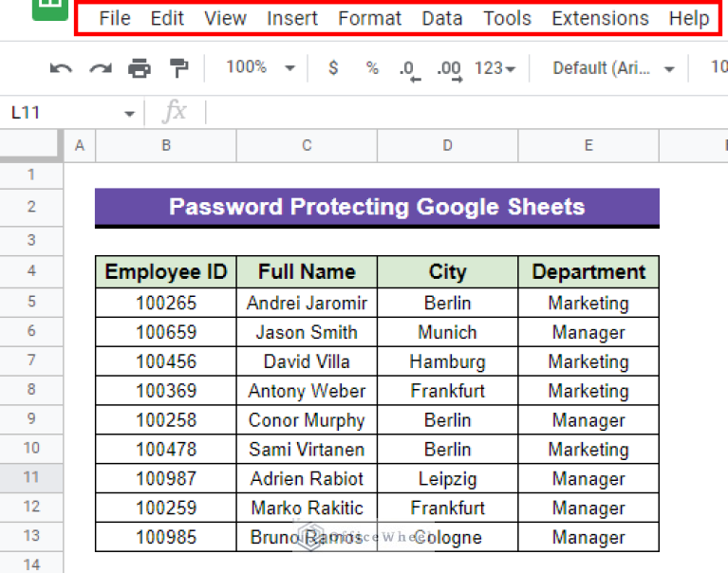Open the Edit menu
This screenshot has height=573, width=728.
[x=167, y=19]
